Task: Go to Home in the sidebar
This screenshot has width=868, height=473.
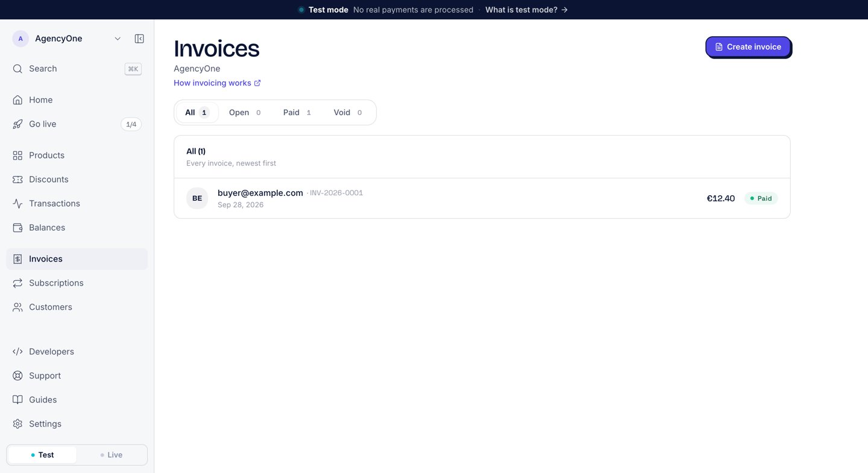Action: pos(77,100)
